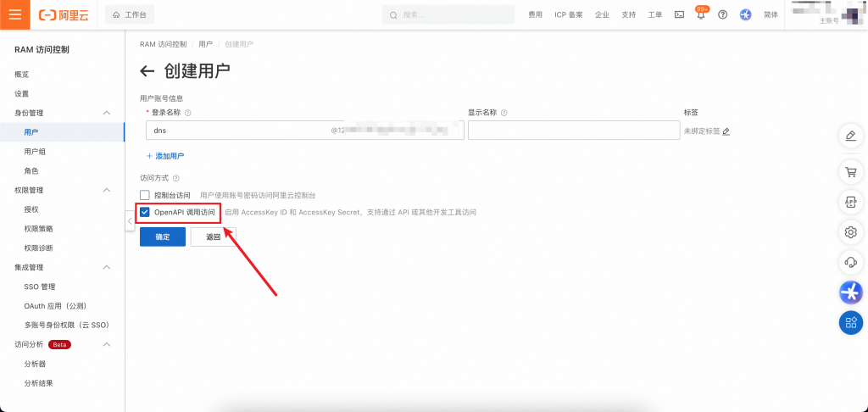Viewport: 868px width, 412px height.
Task: Click the 登录名称 help icon
Action: (187, 113)
